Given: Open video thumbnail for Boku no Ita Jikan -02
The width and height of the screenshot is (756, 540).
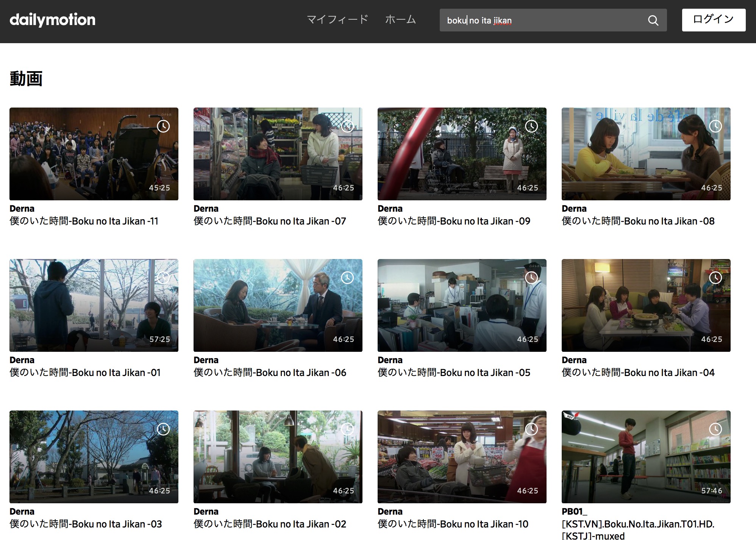Looking at the screenshot, I should click(x=278, y=457).
